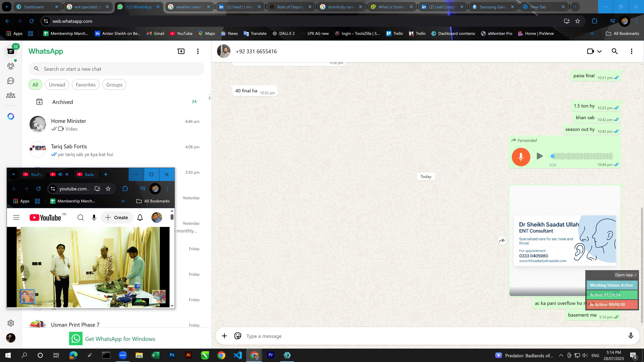Viewport: 644px width, 362px height.
Task: Click the YouTube video player frame
Action: (x=88, y=267)
